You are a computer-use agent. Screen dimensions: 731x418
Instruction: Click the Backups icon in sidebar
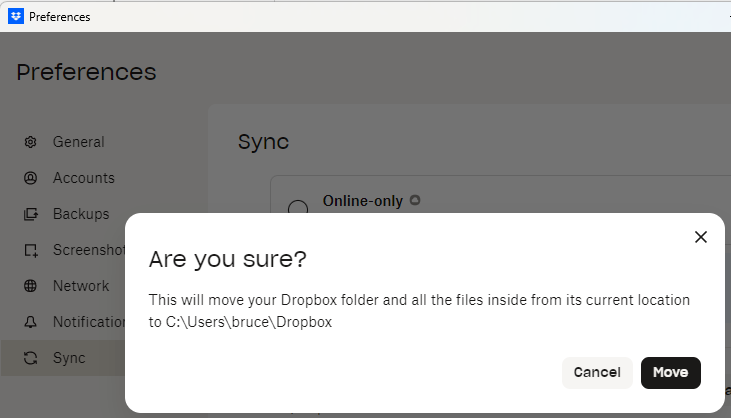(x=31, y=214)
